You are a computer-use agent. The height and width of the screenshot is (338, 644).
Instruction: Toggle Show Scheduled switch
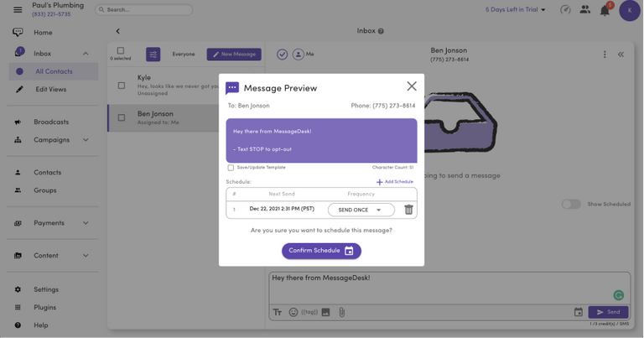click(571, 204)
